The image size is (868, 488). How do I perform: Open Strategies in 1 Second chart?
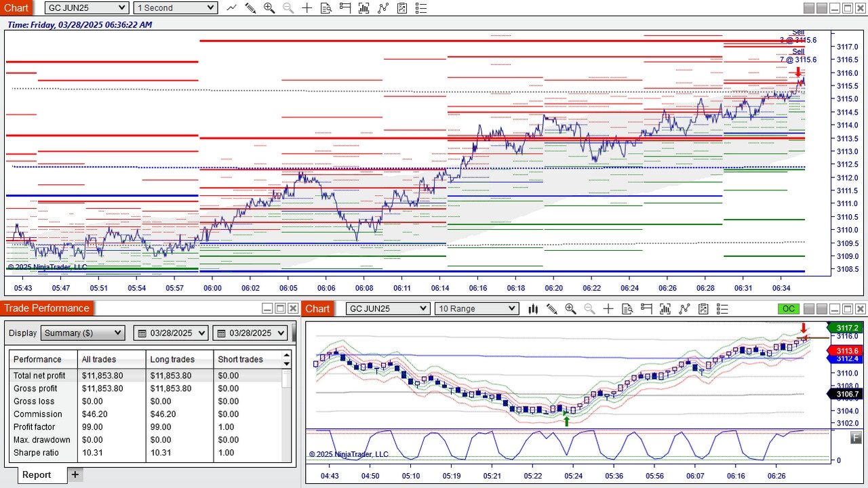[x=402, y=8]
